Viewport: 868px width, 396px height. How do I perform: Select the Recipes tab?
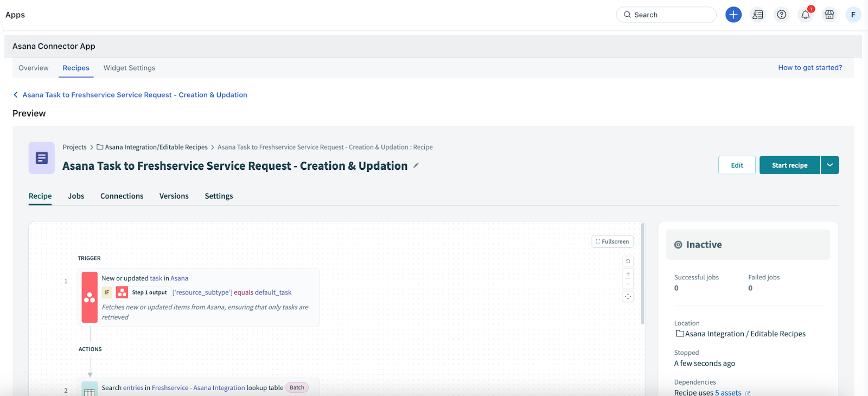(76, 68)
